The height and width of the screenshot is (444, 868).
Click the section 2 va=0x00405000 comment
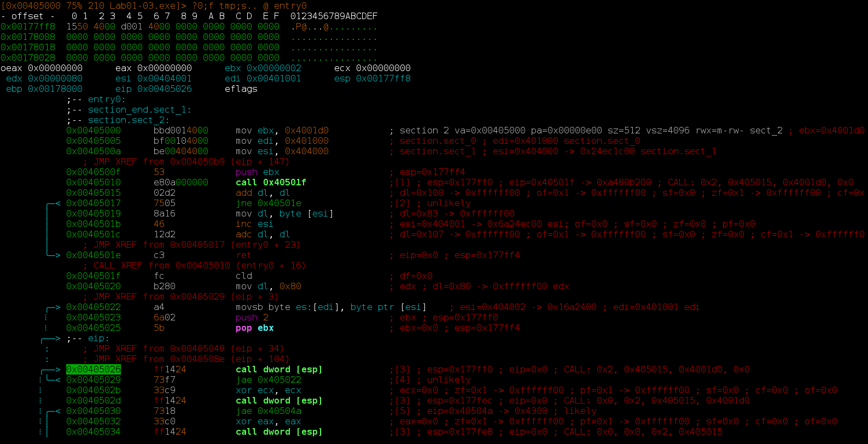586,130
